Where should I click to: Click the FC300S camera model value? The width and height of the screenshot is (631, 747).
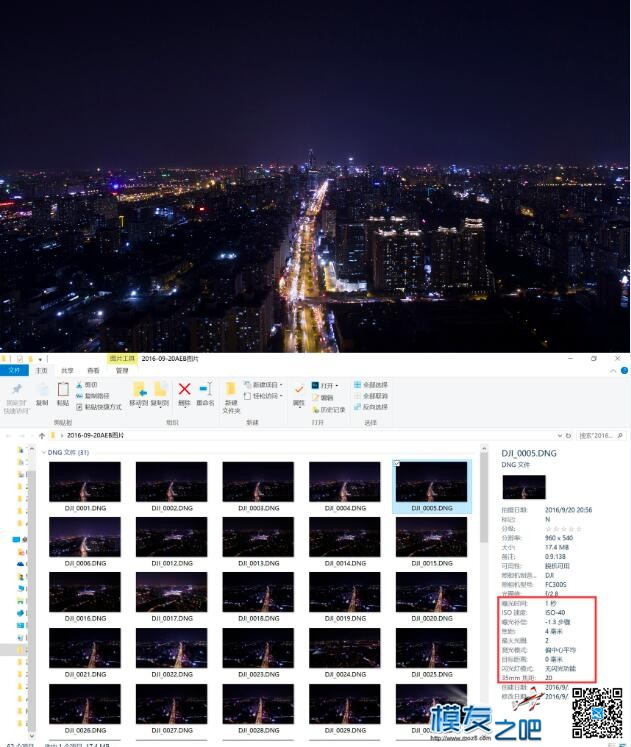click(556, 585)
